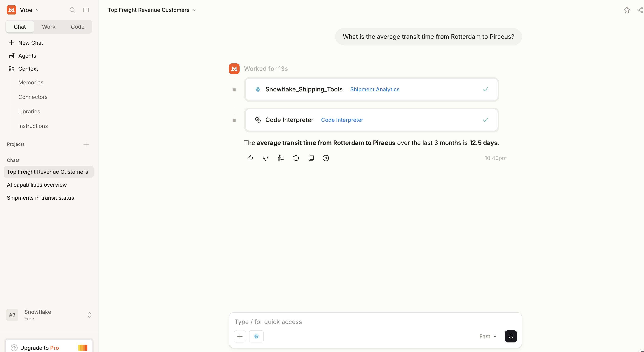This screenshot has width=644, height=352.
Task: Open the Shipment Analytics link
Action: point(374,89)
